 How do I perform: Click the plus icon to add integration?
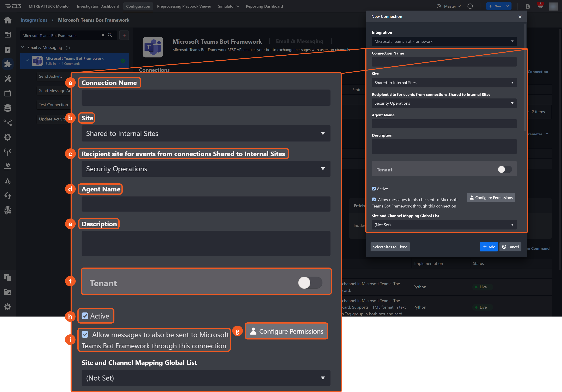click(124, 35)
